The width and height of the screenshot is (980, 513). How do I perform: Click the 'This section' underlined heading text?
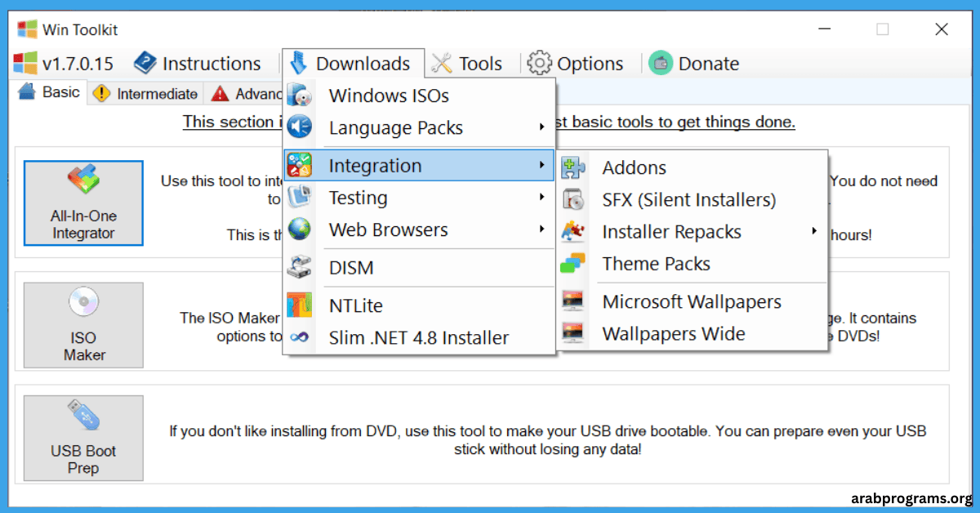point(231,122)
